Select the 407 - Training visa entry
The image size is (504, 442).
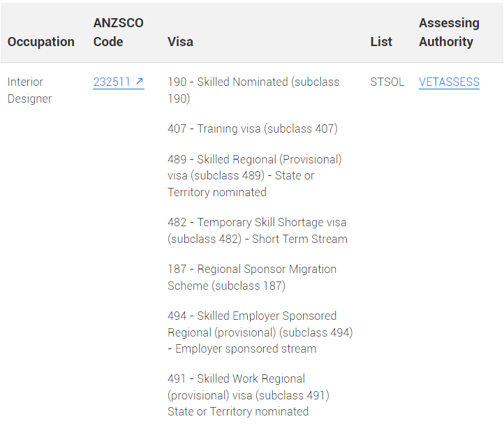tap(252, 128)
